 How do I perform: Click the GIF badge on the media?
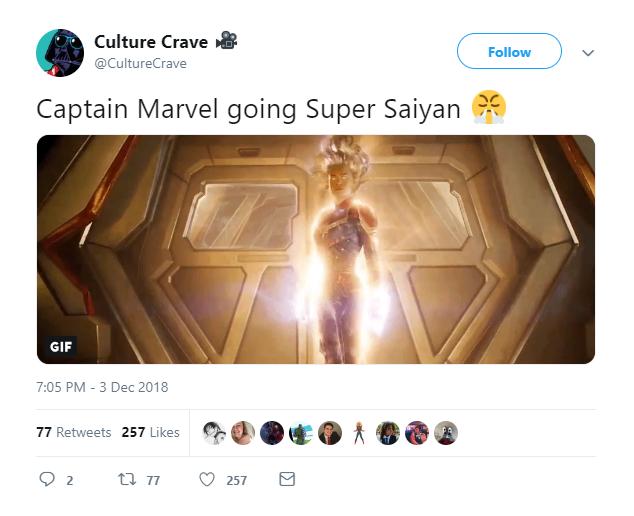coord(61,347)
